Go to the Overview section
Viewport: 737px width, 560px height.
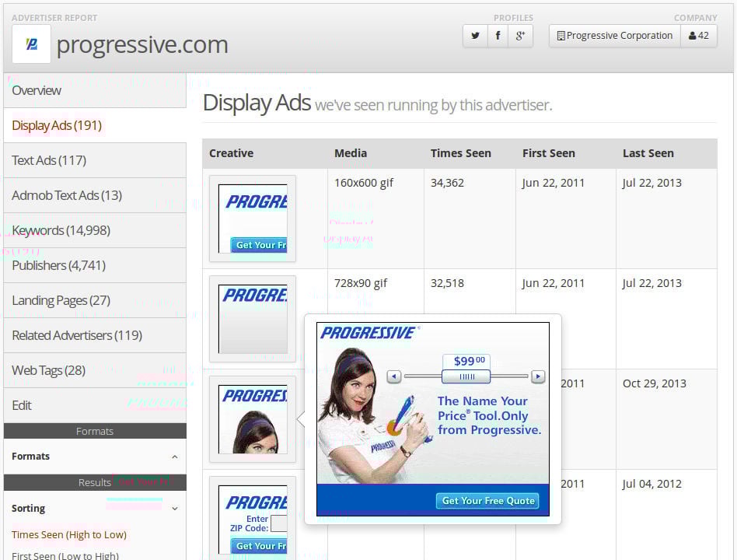click(x=95, y=90)
